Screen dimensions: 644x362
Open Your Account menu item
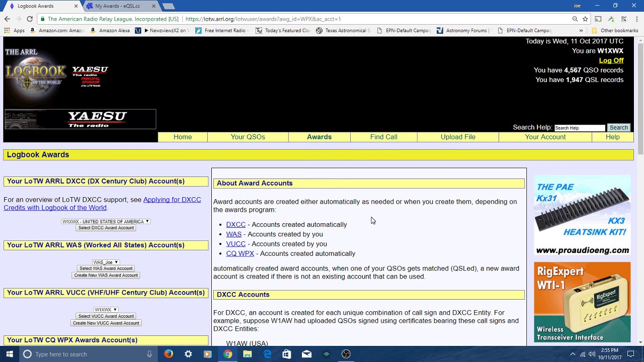click(x=545, y=137)
